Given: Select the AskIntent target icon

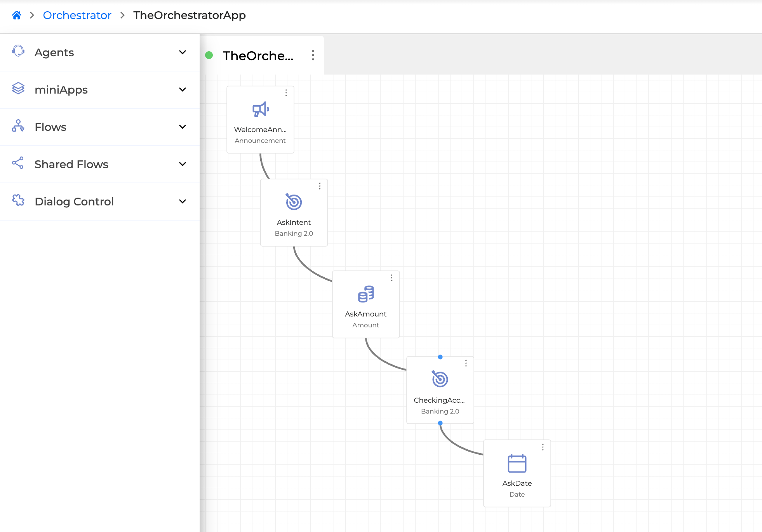Looking at the screenshot, I should click(x=294, y=202).
